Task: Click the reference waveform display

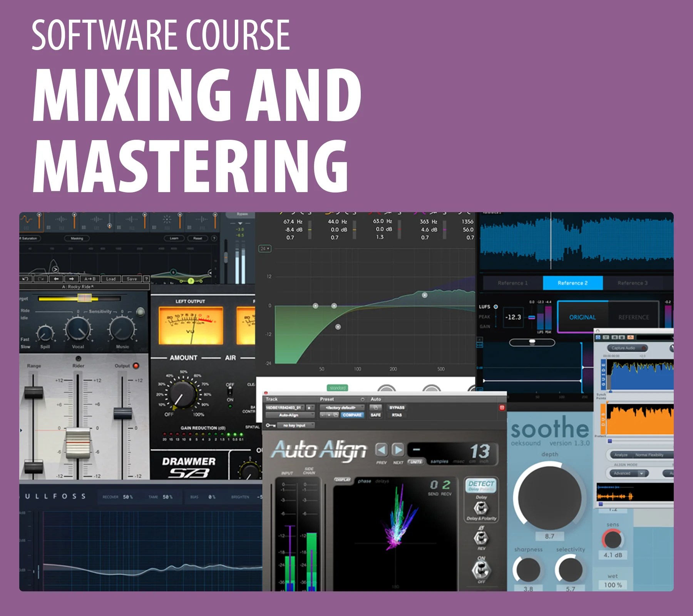Action: click(576, 241)
